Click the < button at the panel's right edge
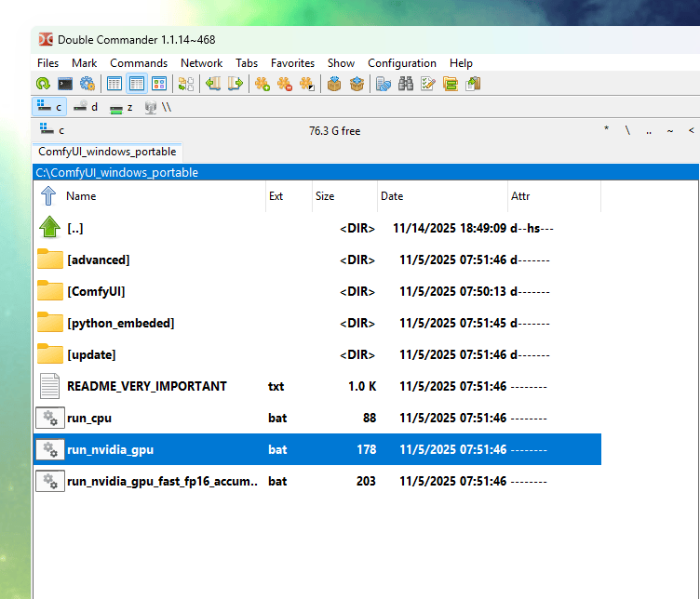This screenshot has height=599, width=700. click(691, 130)
